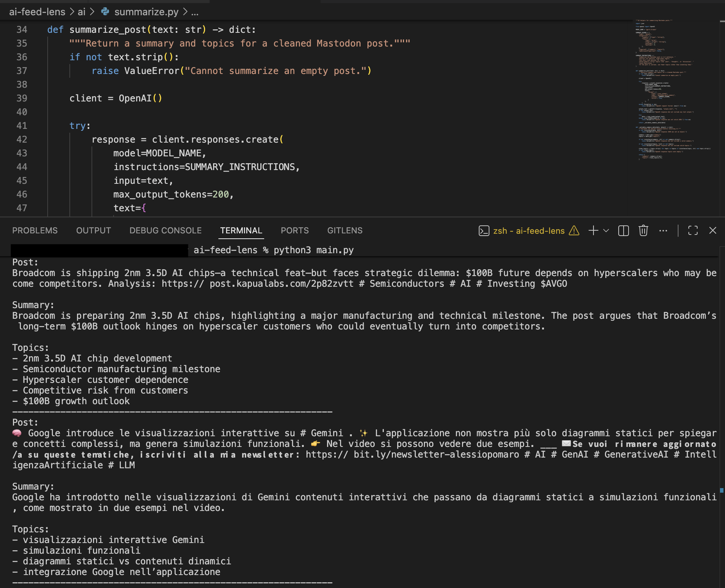Click the warning triangle next to zsh
Image resolution: width=725 pixels, height=588 pixels.
pos(574,231)
